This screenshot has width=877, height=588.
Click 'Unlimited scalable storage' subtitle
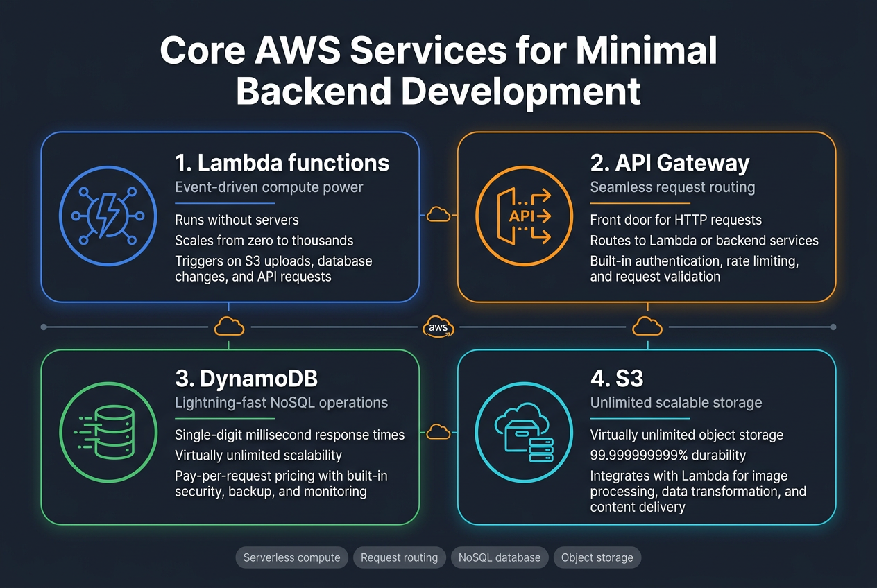tap(676, 403)
